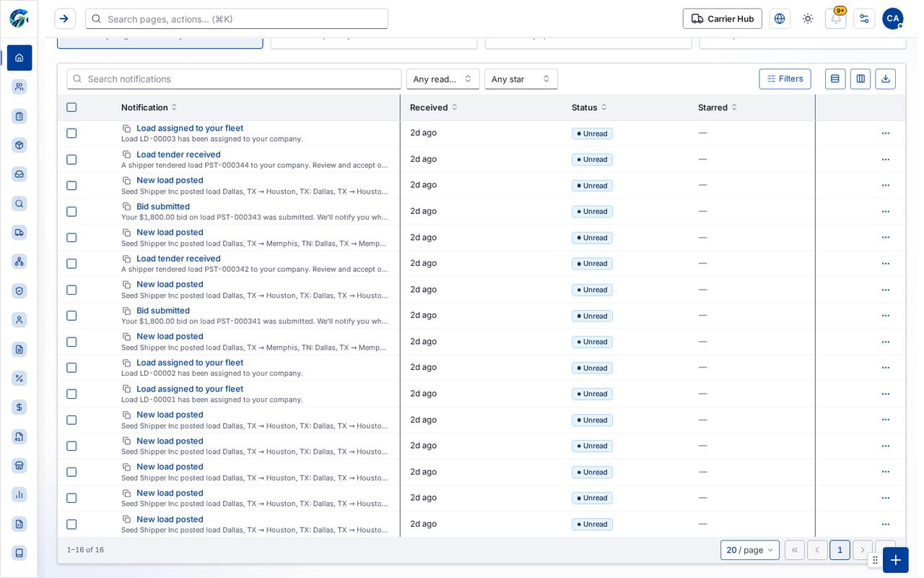
Task: Click the globe language icon
Action: pos(780,19)
